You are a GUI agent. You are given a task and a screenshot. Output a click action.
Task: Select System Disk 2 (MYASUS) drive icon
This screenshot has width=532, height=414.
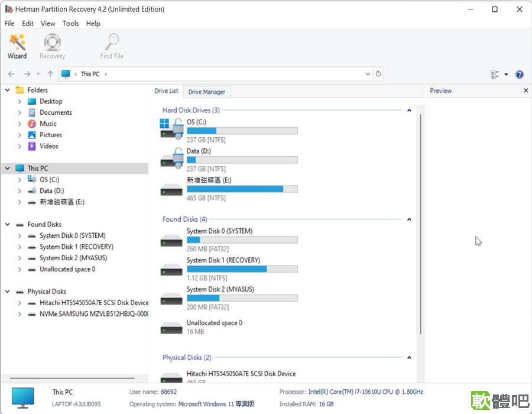tap(171, 299)
